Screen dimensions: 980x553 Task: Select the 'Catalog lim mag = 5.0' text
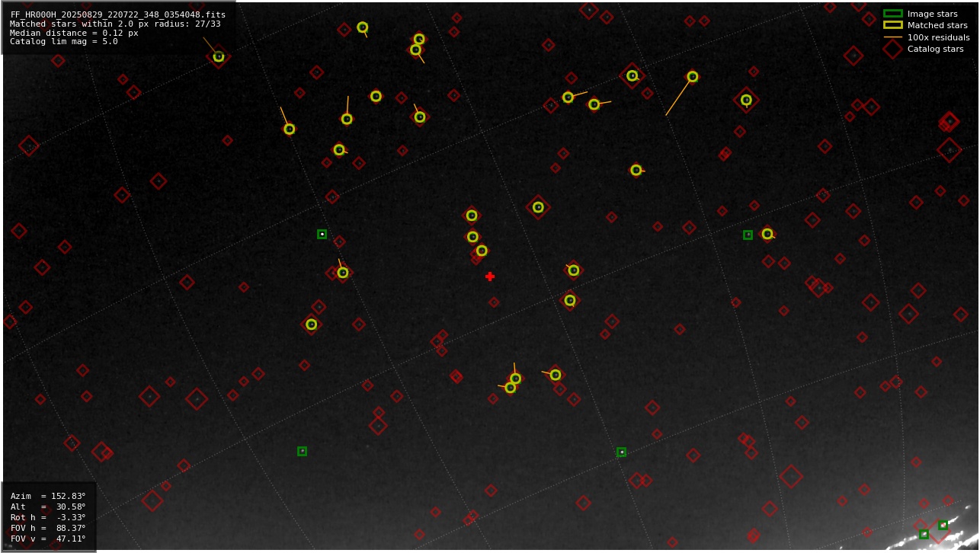tap(64, 42)
